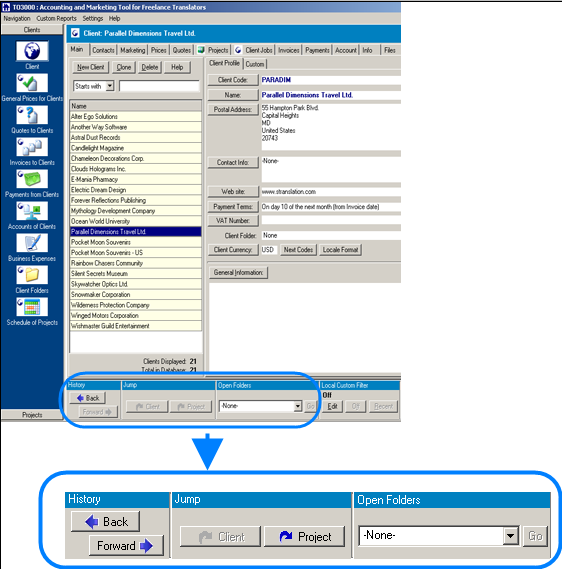Switch to the Invoices tab
The width and height of the screenshot is (562, 569).
tap(288, 50)
